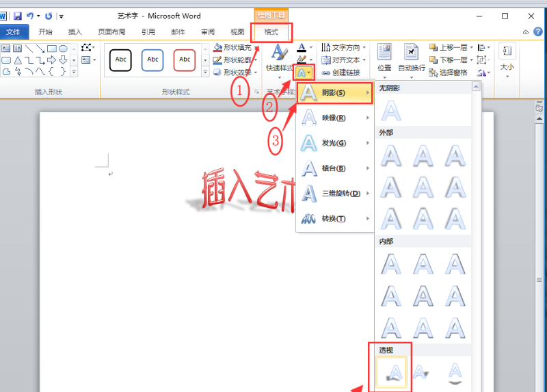Expand the shapes gallery More button
This screenshot has height=392, width=547.
(x=74, y=72)
